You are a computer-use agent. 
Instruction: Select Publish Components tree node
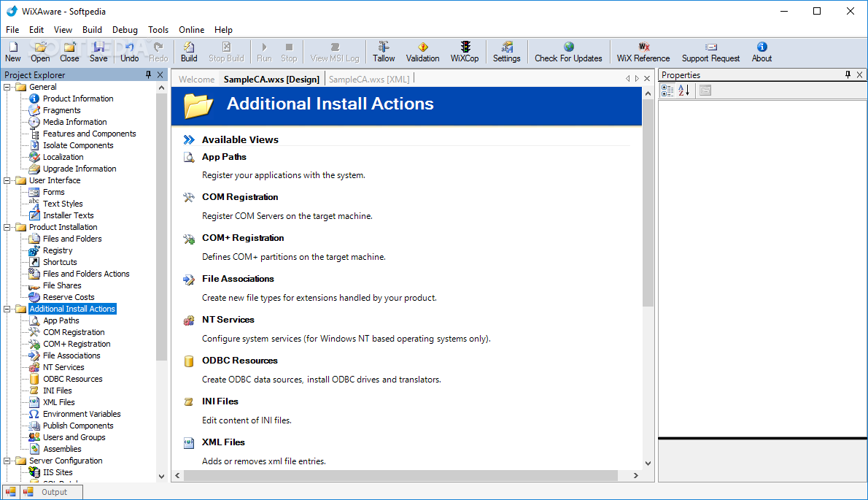pyautogui.click(x=78, y=426)
